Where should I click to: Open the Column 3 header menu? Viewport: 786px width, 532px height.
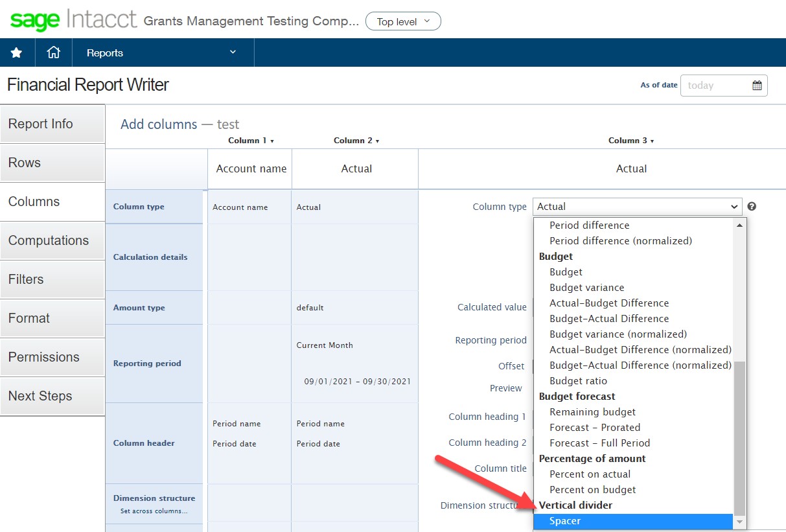click(631, 141)
